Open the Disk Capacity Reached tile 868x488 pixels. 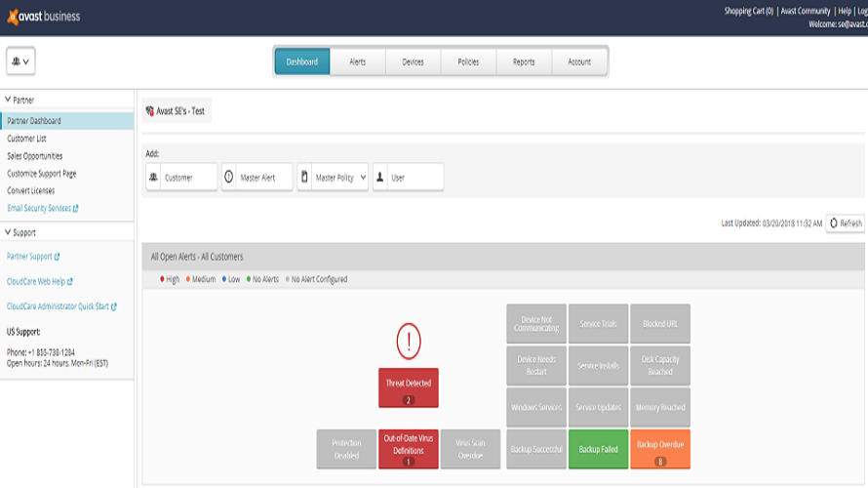(x=660, y=366)
